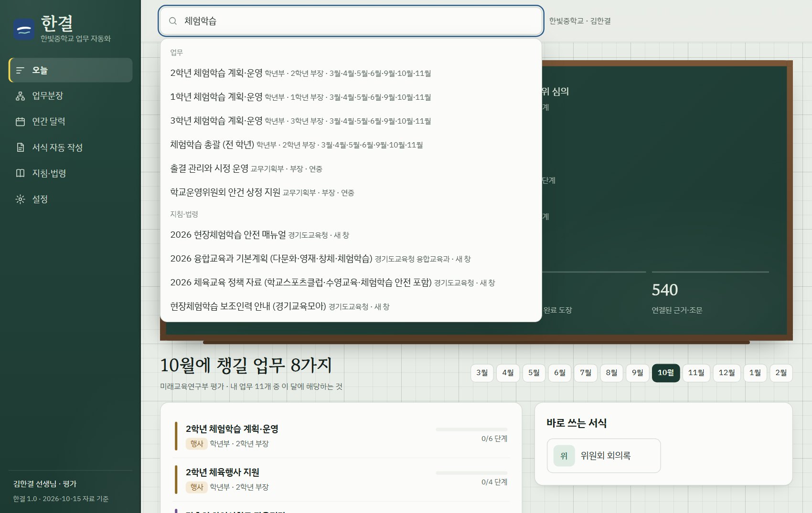Open 출결 관리와 시정 운영 result

click(351, 168)
